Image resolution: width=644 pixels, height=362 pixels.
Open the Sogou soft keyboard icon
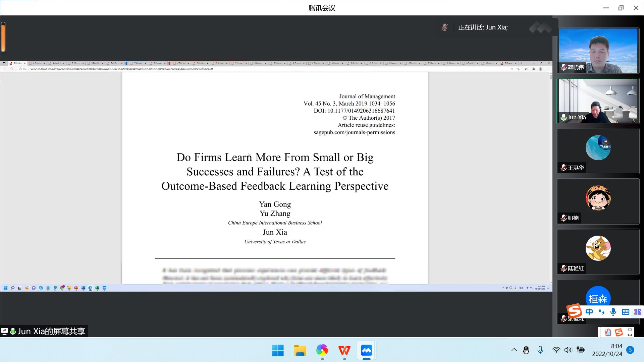point(625,312)
